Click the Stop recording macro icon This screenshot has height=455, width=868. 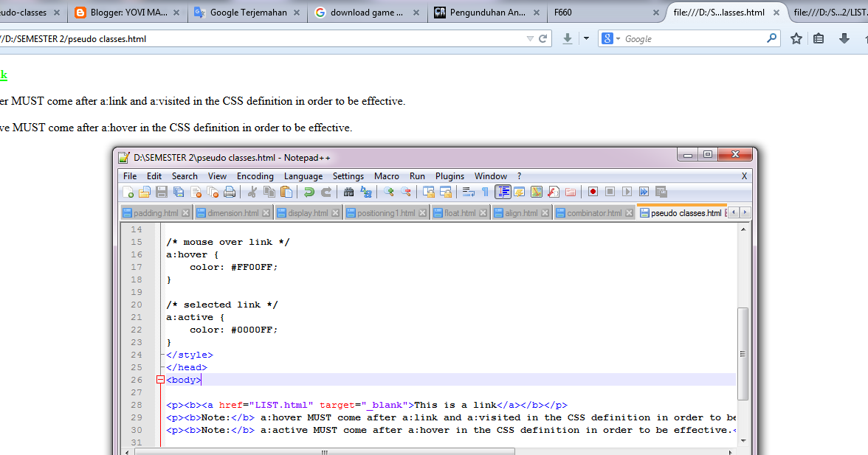(610, 192)
